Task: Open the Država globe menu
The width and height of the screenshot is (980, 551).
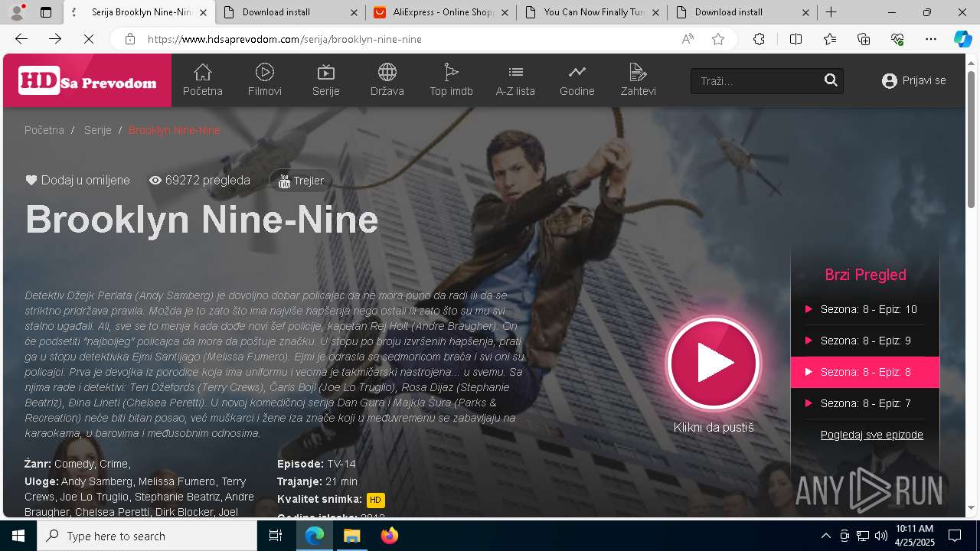Action: coord(387,80)
